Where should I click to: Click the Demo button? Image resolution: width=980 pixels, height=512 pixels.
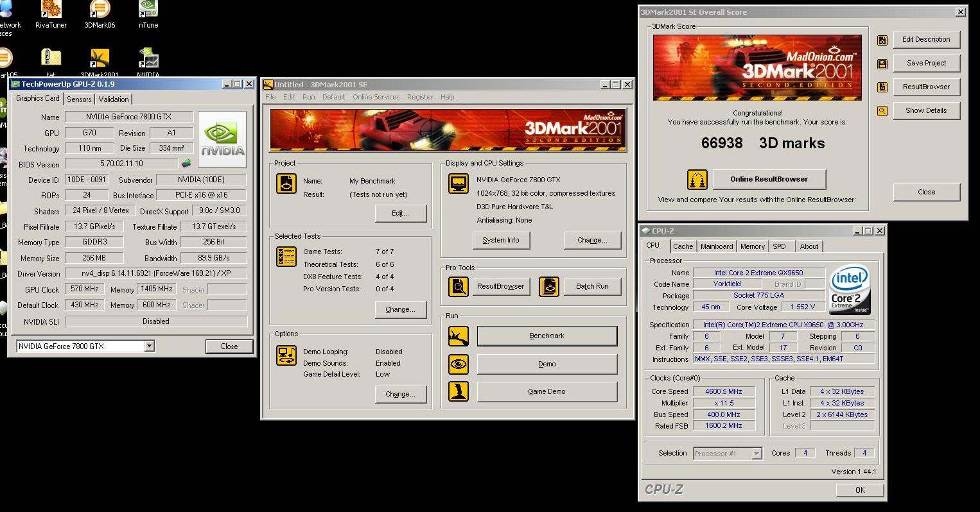pyautogui.click(x=547, y=364)
